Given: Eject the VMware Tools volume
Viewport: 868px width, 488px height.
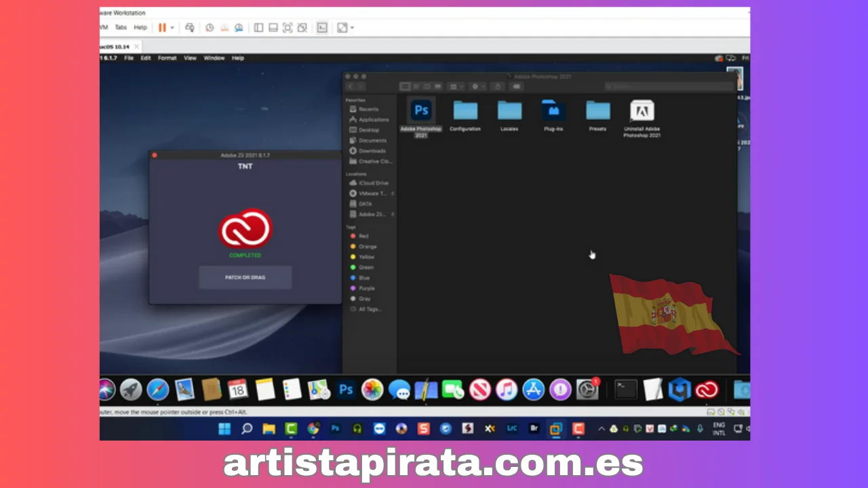Looking at the screenshot, I should (393, 194).
